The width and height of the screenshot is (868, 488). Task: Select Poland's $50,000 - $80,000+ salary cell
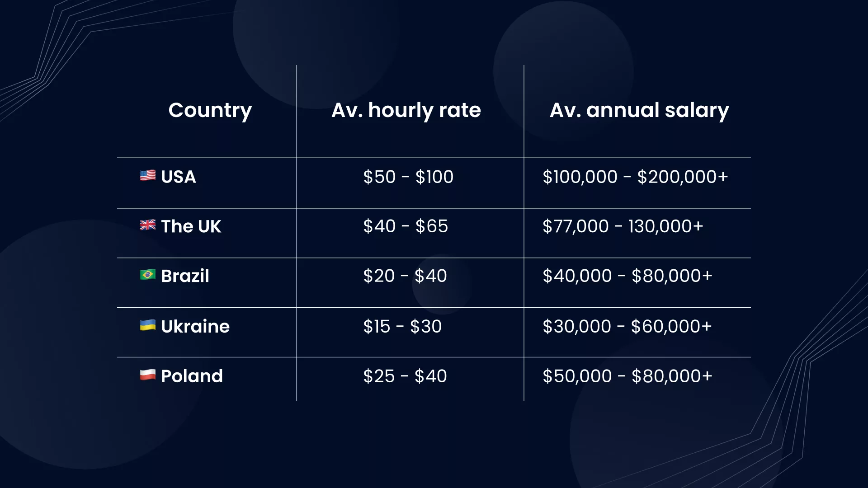pos(627,376)
